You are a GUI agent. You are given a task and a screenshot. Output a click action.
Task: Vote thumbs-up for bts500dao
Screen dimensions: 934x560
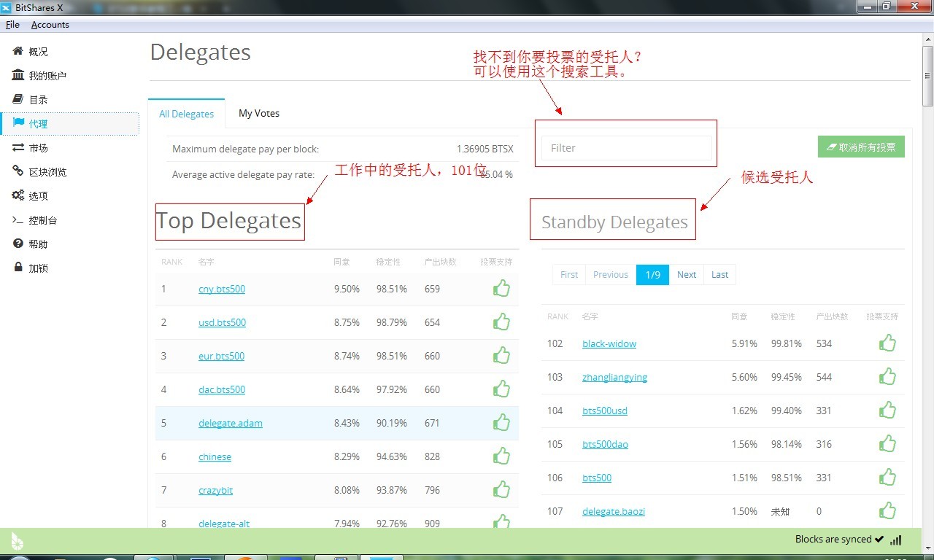click(x=887, y=443)
